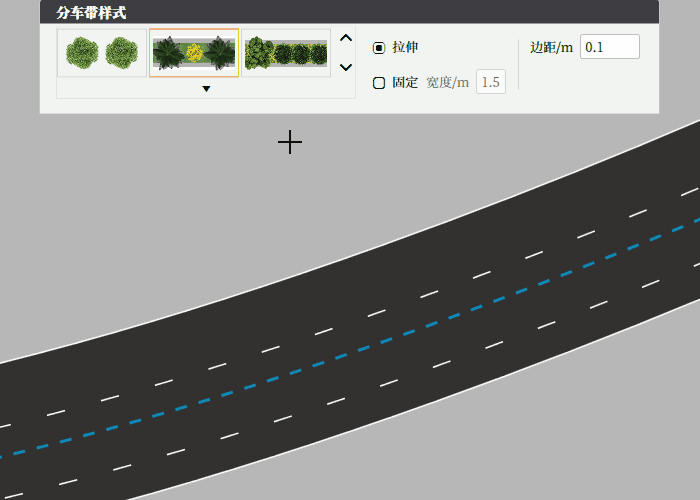Go to previous row of divider styles
The width and height of the screenshot is (700, 500).
(x=346, y=38)
